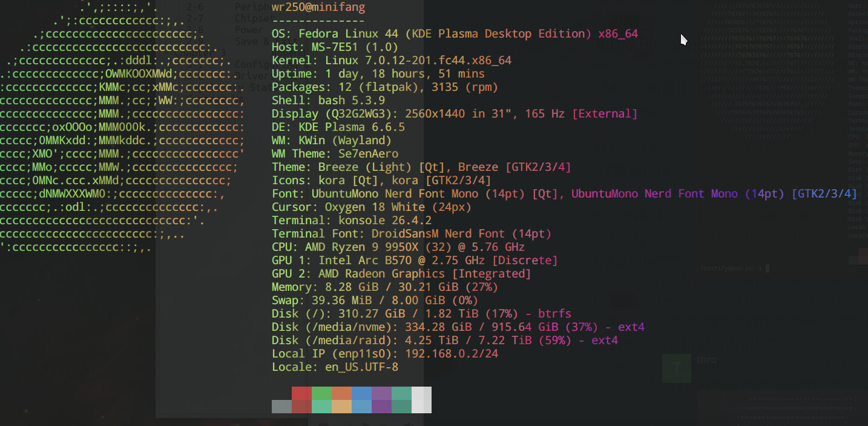Image resolution: width=868 pixels, height=426 pixels.
Task: Click the Terminal Font: DroidSansM Nerd Font line
Action: point(412,234)
